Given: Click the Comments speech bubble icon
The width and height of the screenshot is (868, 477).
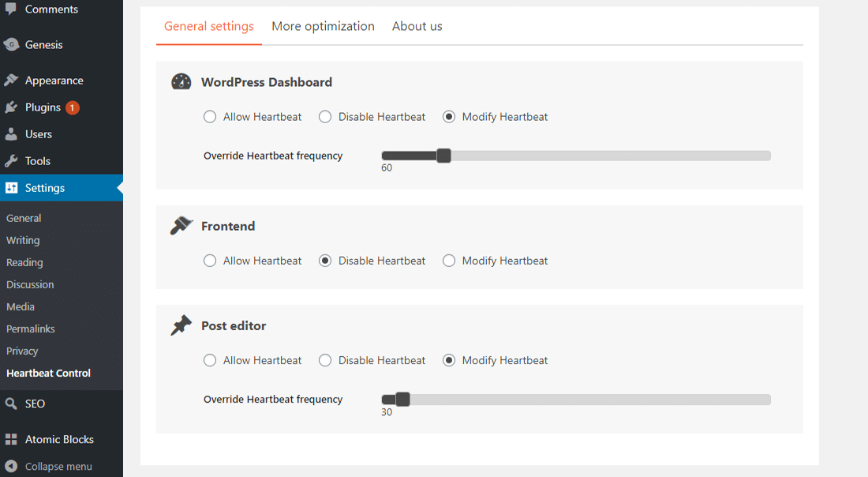Looking at the screenshot, I should coord(11,9).
